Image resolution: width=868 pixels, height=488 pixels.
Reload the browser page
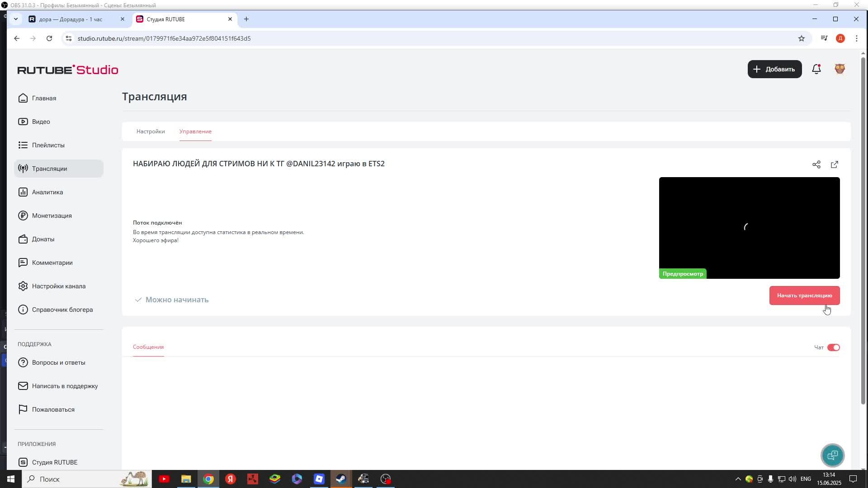[49, 38]
